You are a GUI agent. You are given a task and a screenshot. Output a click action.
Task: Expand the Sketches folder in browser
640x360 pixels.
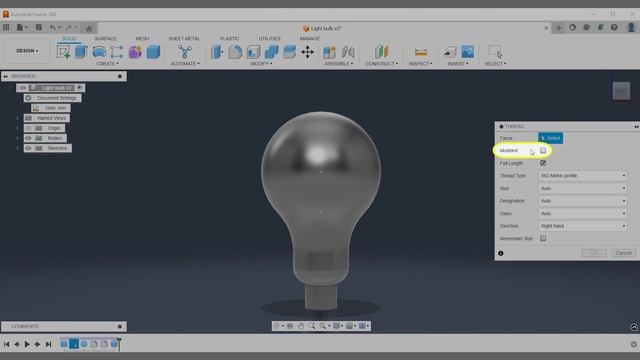pos(18,148)
